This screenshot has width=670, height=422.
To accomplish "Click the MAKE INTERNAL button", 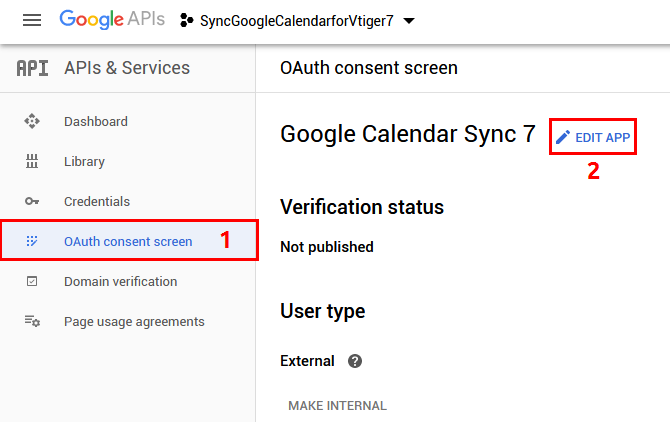I will point(337,405).
